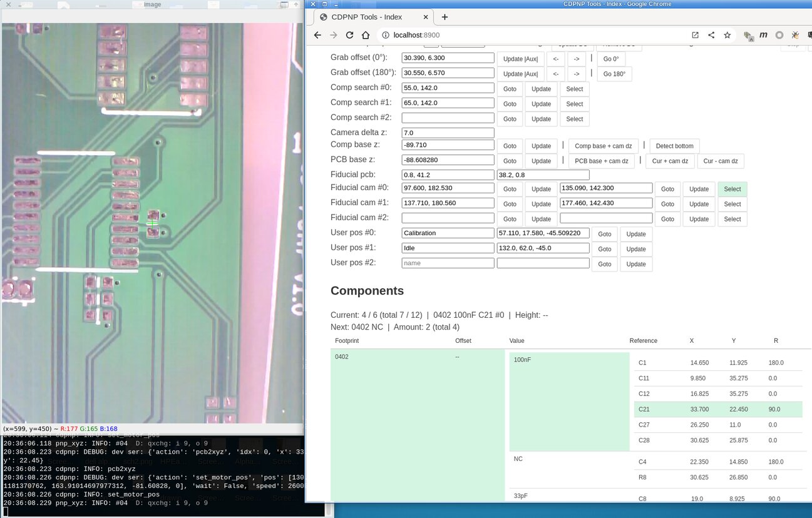Toggle the green Select for Fiducial cam #0
This screenshot has height=518, width=812.
(x=732, y=189)
